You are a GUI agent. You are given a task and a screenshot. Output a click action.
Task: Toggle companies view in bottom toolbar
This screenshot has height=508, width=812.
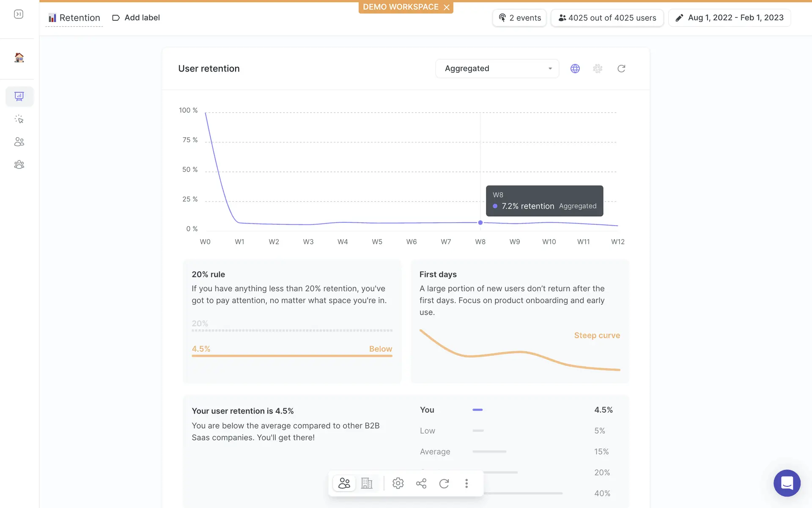(367, 483)
